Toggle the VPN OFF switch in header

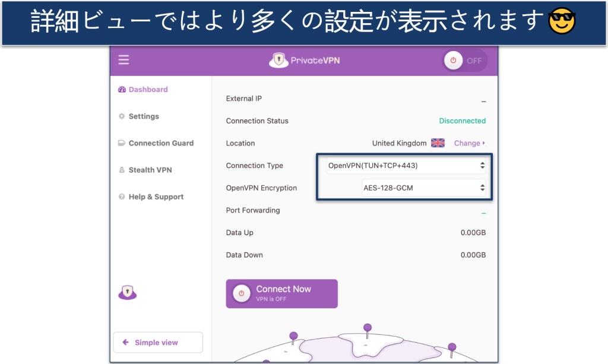(x=465, y=61)
